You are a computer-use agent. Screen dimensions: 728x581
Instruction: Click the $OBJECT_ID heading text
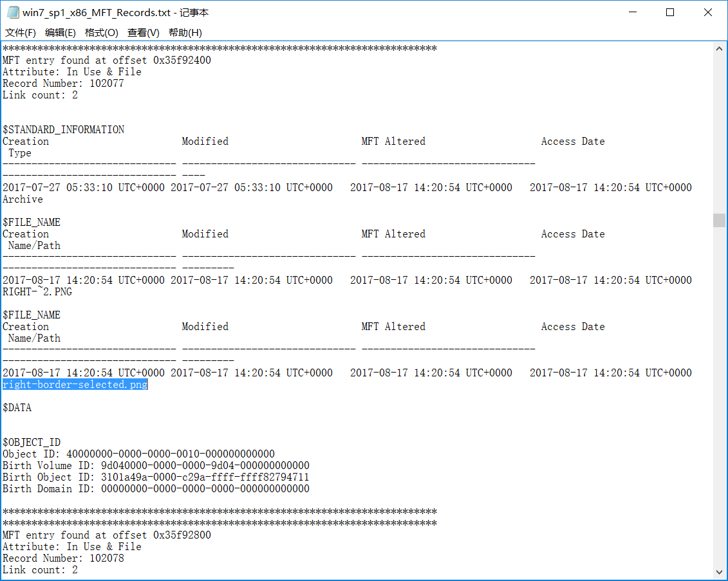pos(31,442)
